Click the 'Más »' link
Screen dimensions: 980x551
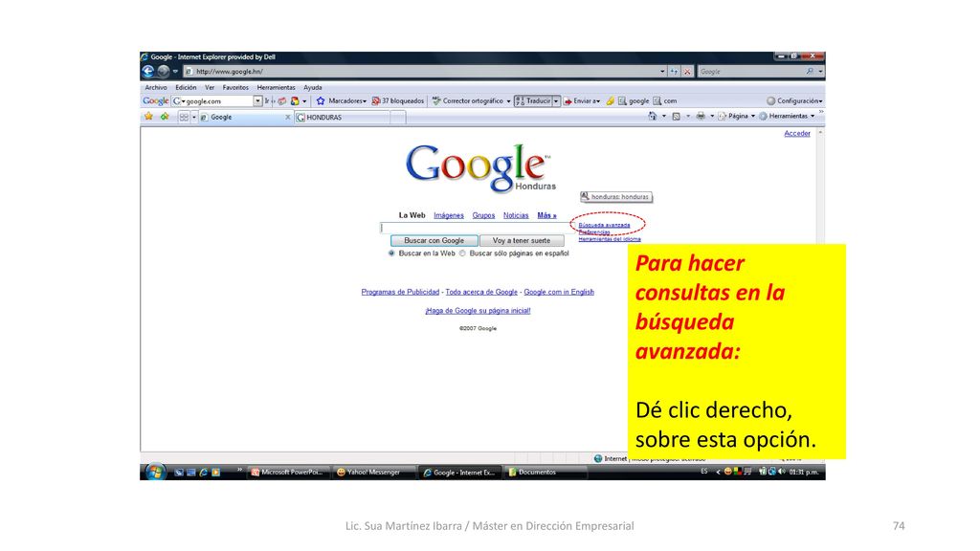[546, 215]
